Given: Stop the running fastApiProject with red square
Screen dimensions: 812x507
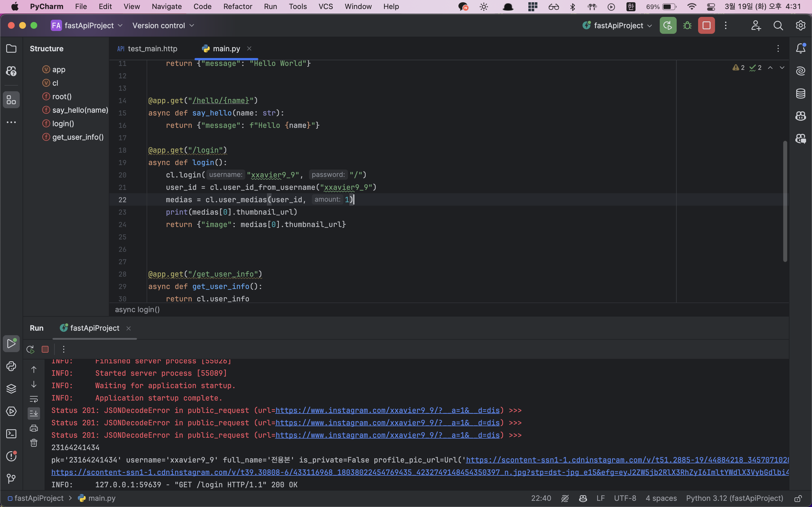Looking at the screenshot, I should 706,25.
